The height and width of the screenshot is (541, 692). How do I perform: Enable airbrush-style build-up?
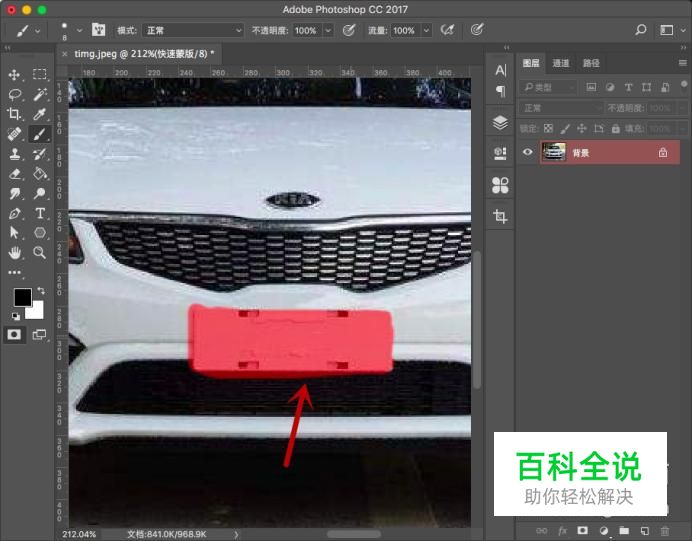point(448,30)
